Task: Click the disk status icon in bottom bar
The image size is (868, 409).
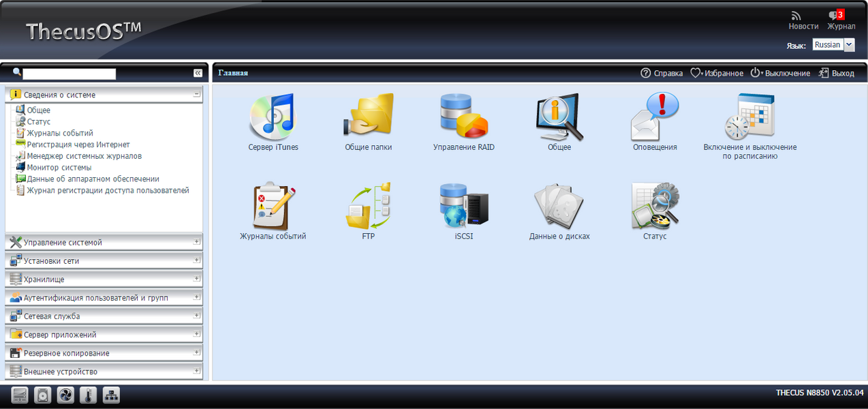Action: (43, 395)
